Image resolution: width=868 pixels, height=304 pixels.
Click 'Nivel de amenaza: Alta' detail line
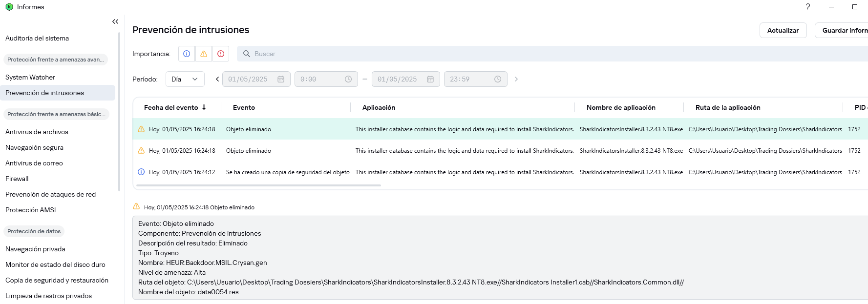click(x=172, y=272)
